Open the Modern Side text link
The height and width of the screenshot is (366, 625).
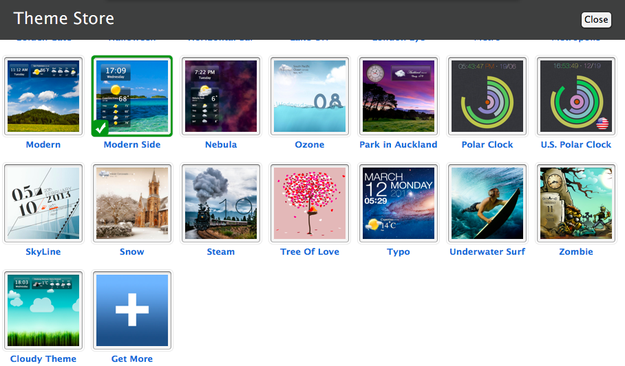tap(132, 145)
